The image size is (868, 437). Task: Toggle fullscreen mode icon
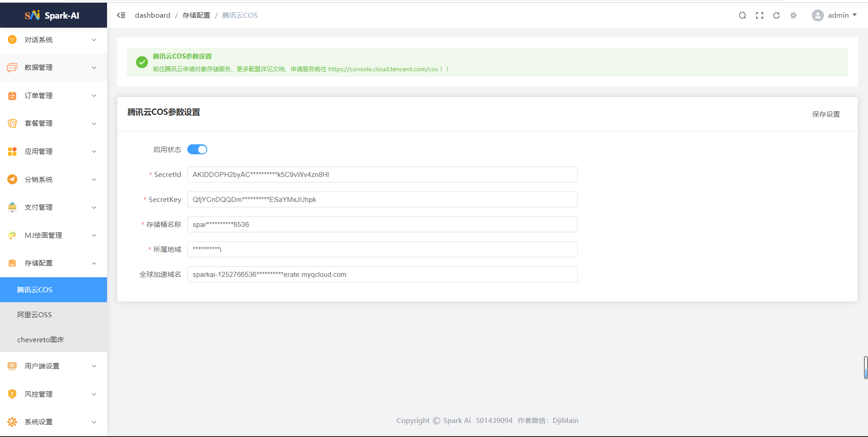point(760,15)
